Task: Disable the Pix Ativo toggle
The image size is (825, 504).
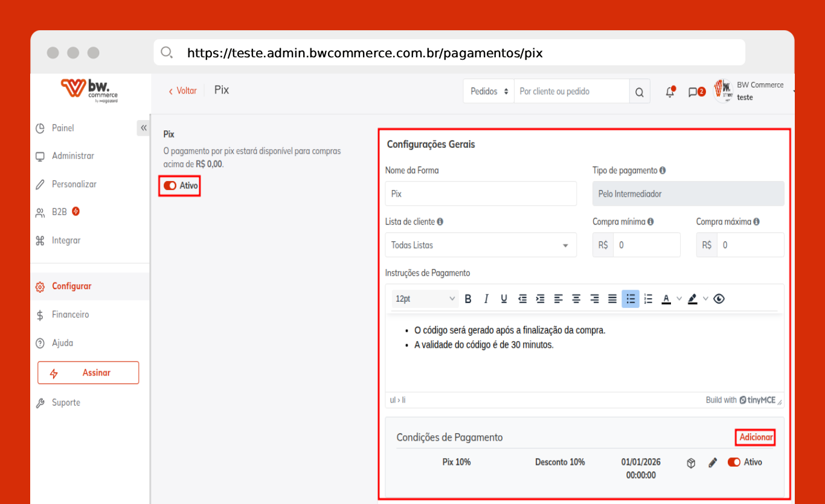Action: 170,186
